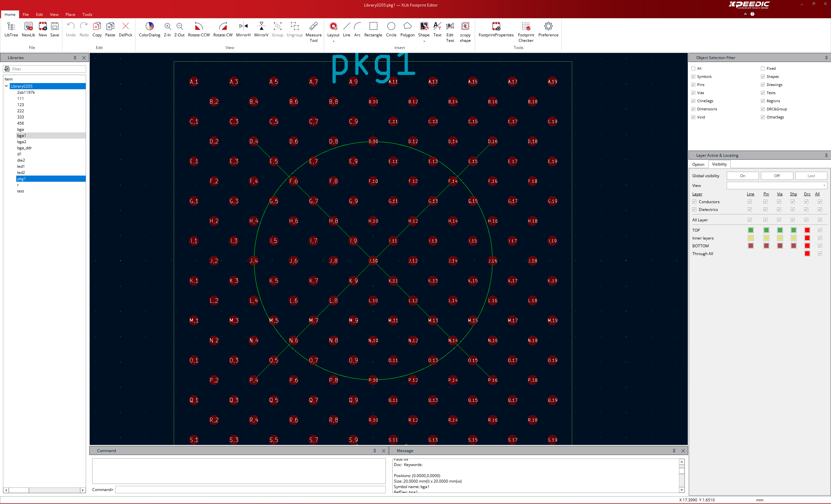Mirror vertically with MirrorV
This screenshot has width=831, height=504.
(261, 29)
